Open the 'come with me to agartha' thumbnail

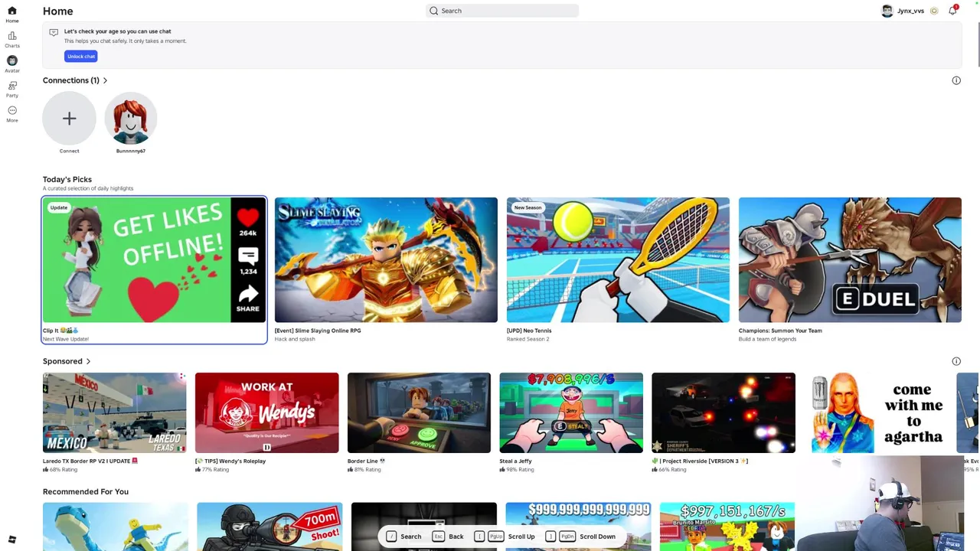pyautogui.click(x=876, y=412)
